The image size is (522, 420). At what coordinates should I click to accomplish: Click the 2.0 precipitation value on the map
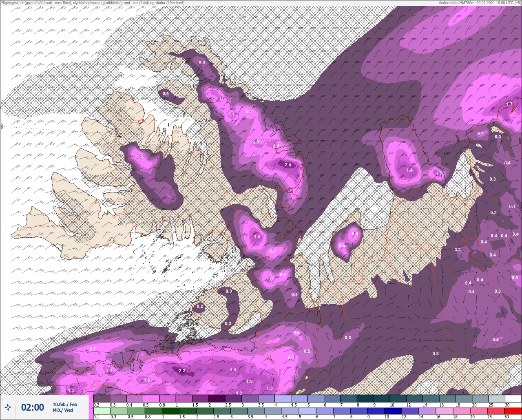[x=288, y=165]
